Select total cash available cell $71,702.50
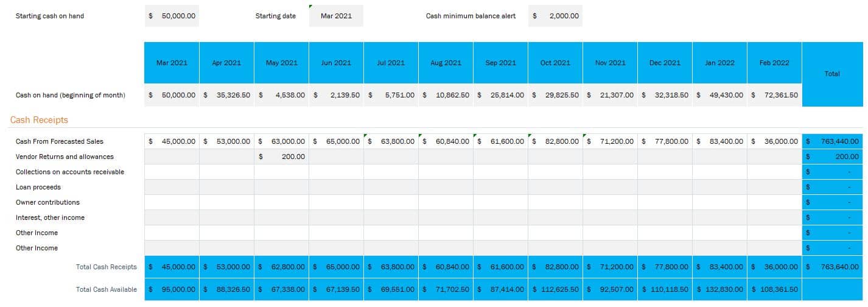This screenshot has height=307, width=868. [446, 289]
